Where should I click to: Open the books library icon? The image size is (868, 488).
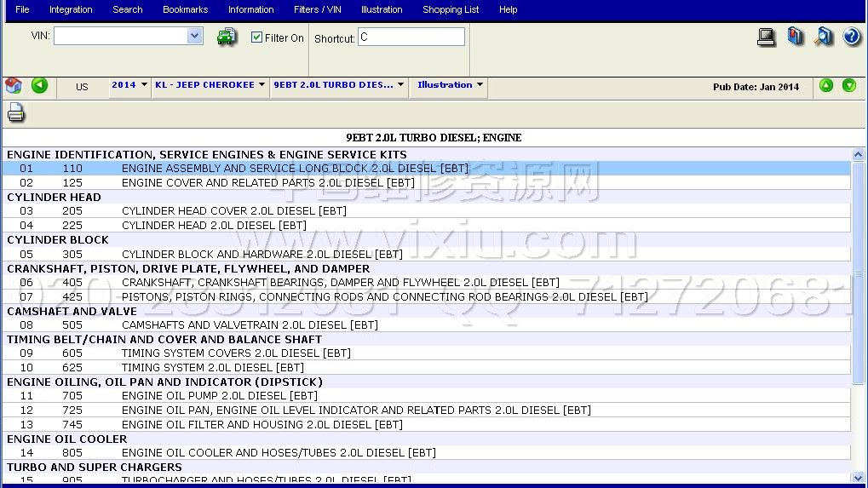click(x=796, y=37)
